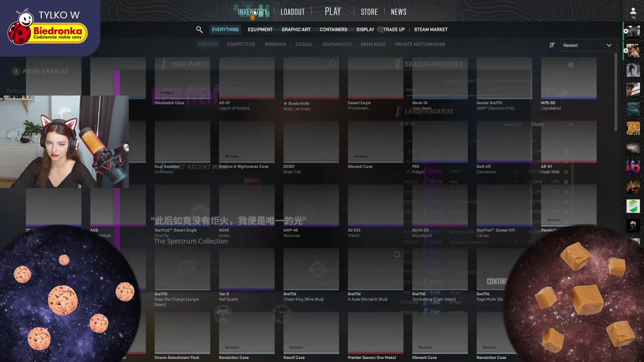The image size is (644, 362).
Task: Filter inventory by Graphic Art
Action: coord(296,30)
